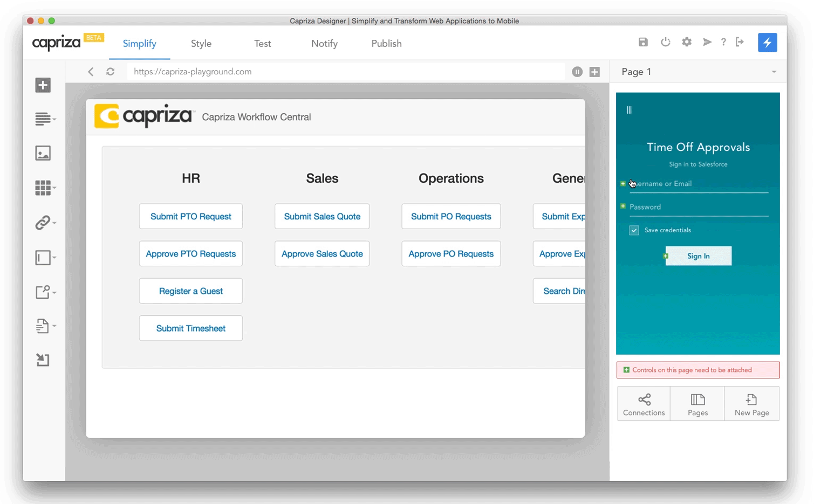Image resolution: width=814 pixels, height=504 pixels.
Task: Click the Capriza logo in top-left header
Action: click(x=56, y=43)
